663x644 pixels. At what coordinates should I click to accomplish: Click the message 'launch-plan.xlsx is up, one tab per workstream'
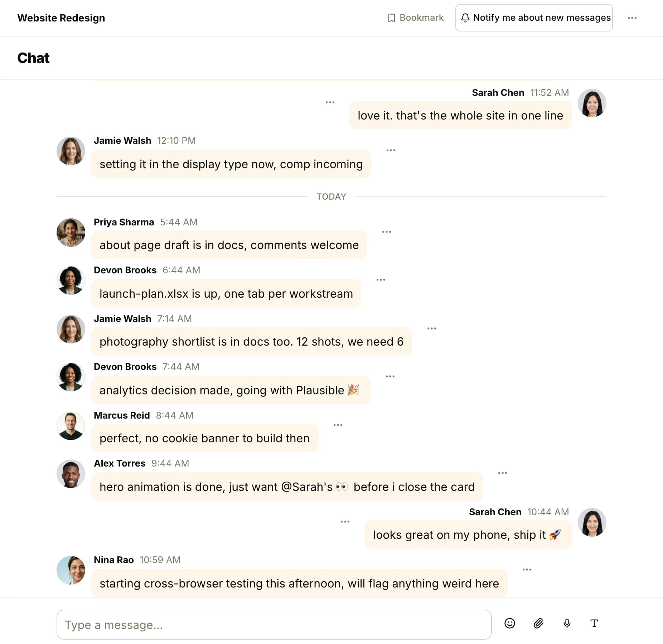tap(226, 294)
